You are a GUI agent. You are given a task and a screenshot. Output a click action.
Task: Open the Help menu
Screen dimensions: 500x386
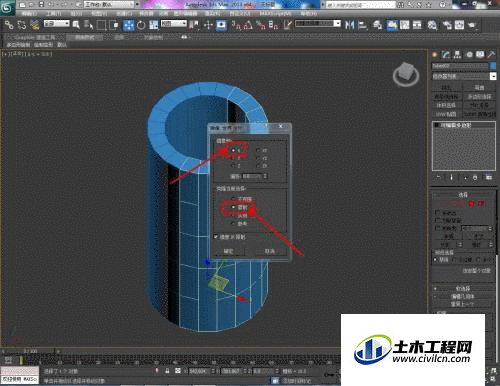tap(309, 14)
